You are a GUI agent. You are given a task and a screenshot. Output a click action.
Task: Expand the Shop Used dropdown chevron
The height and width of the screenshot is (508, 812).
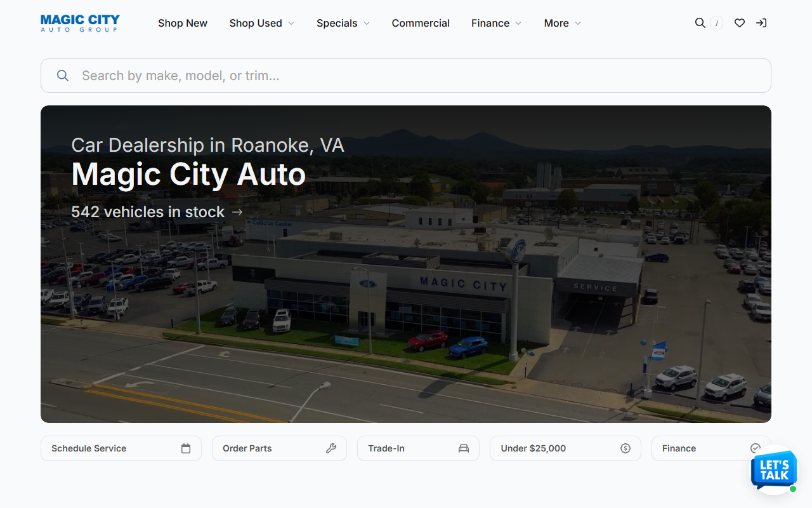point(291,23)
